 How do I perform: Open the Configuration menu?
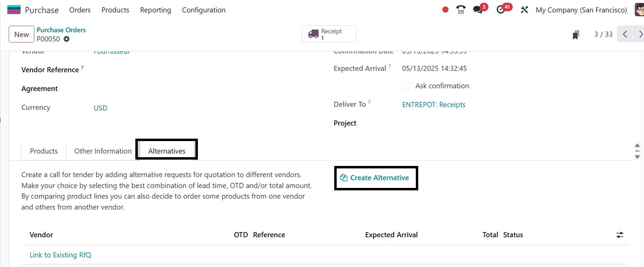[x=204, y=10]
